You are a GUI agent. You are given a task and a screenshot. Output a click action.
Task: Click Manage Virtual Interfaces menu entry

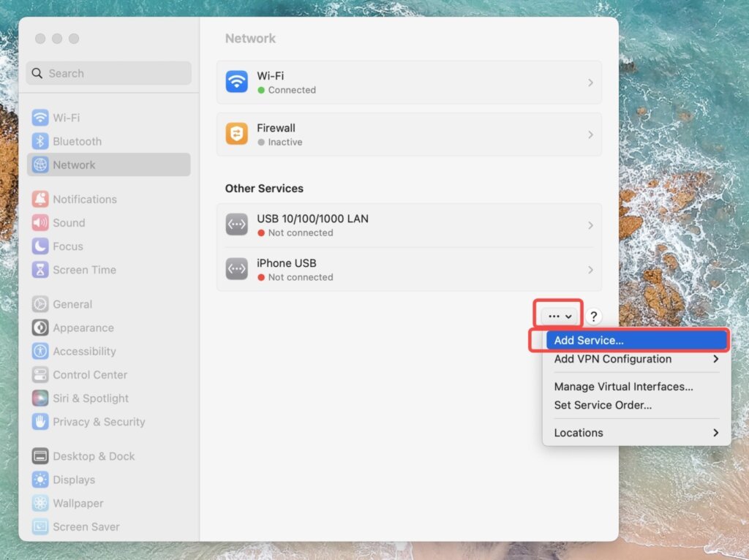click(623, 387)
